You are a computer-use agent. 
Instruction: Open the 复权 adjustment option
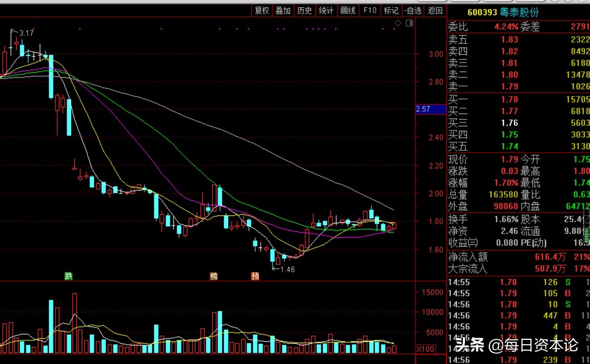coord(262,10)
